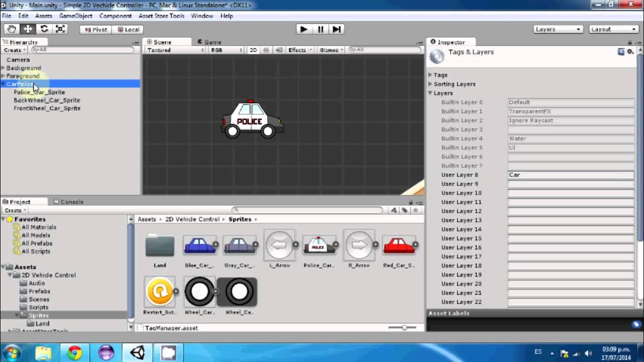
Task: Open the Layout dropdown in toolbar
Action: (613, 29)
